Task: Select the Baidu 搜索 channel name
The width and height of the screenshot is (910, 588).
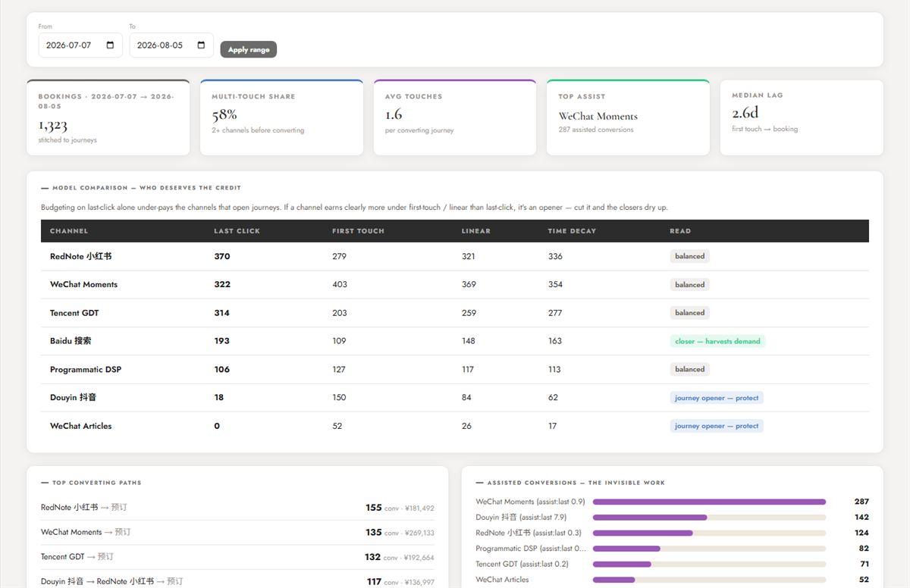Action: (71, 341)
